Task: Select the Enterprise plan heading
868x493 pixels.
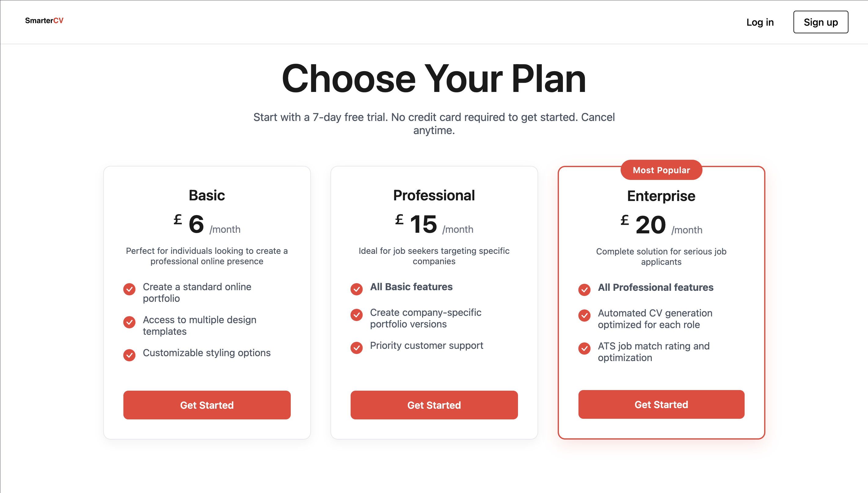Action: click(x=661, y=196)
